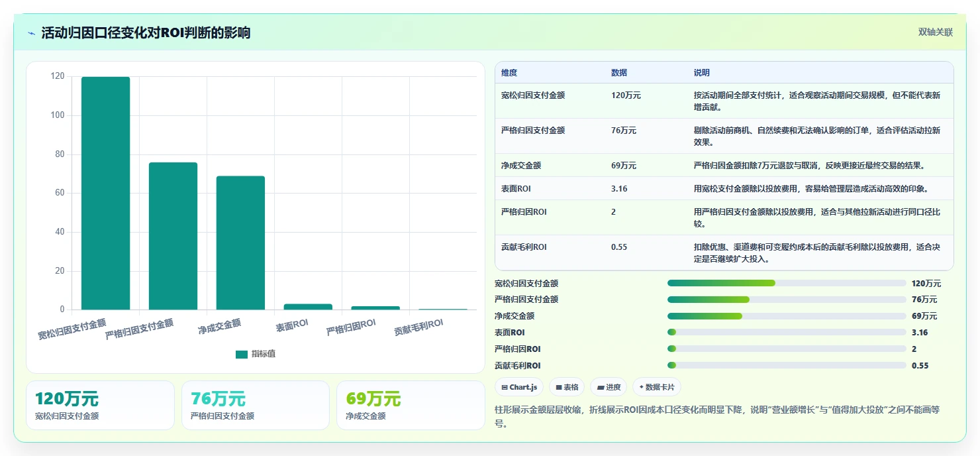Click the 严格归因ROI bar in chart

point(375,308)
